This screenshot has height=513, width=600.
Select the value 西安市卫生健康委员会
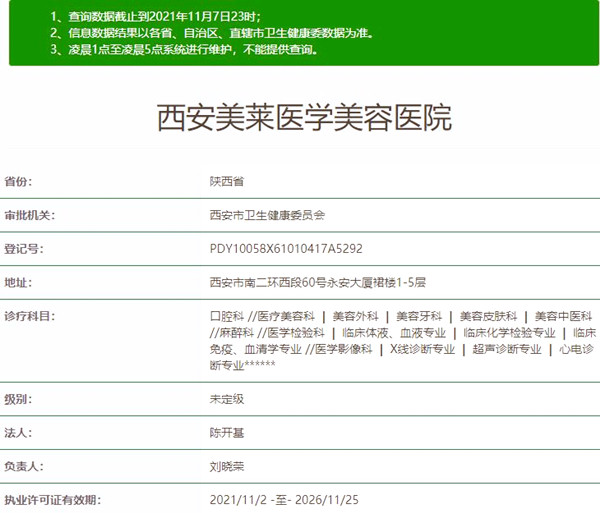pos(267,215)
